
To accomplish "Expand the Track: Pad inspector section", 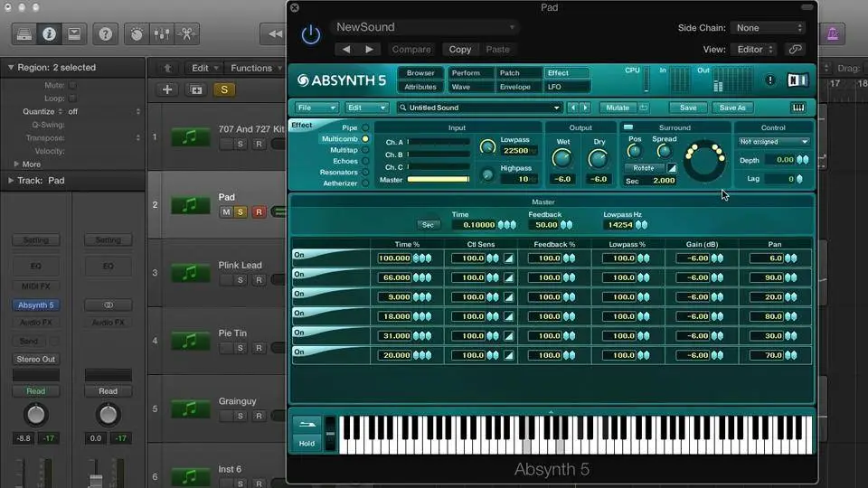I will pyautogui.click(x=11, y=180).
